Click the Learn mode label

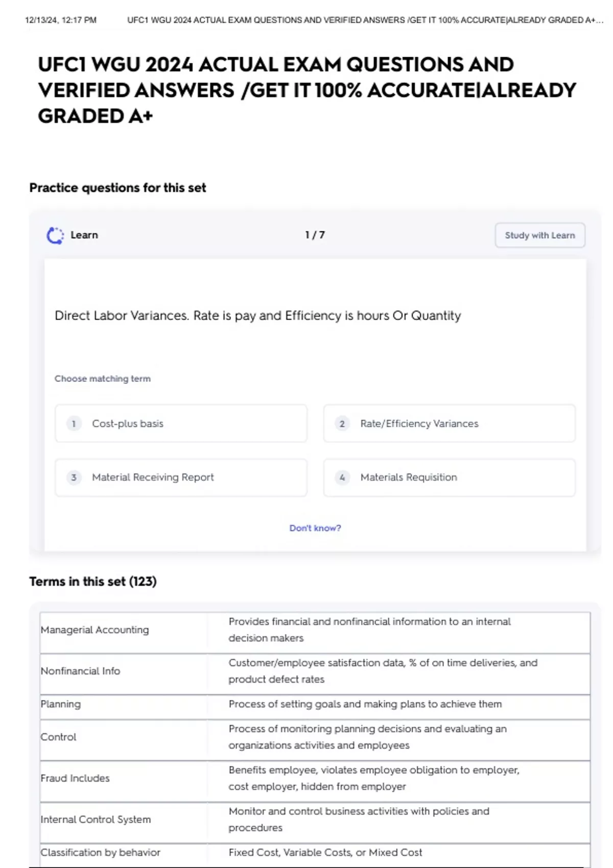click(x=84, y=235)
